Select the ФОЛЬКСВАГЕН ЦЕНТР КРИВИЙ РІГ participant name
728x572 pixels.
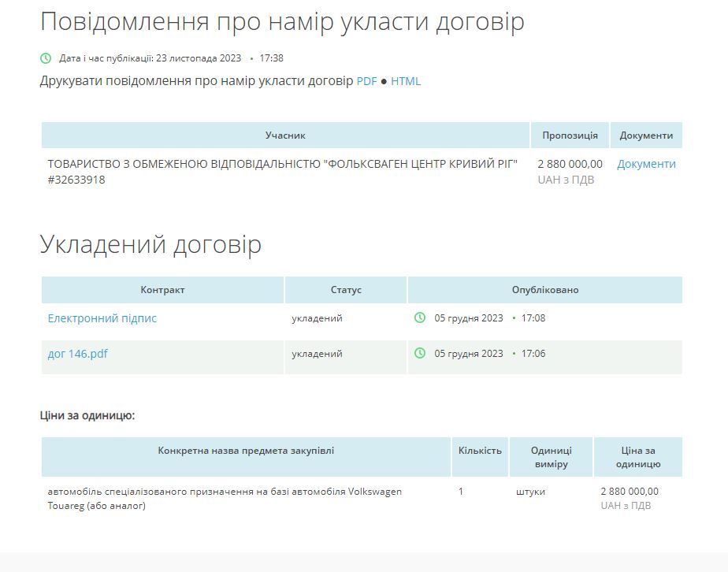coord(282,164)
